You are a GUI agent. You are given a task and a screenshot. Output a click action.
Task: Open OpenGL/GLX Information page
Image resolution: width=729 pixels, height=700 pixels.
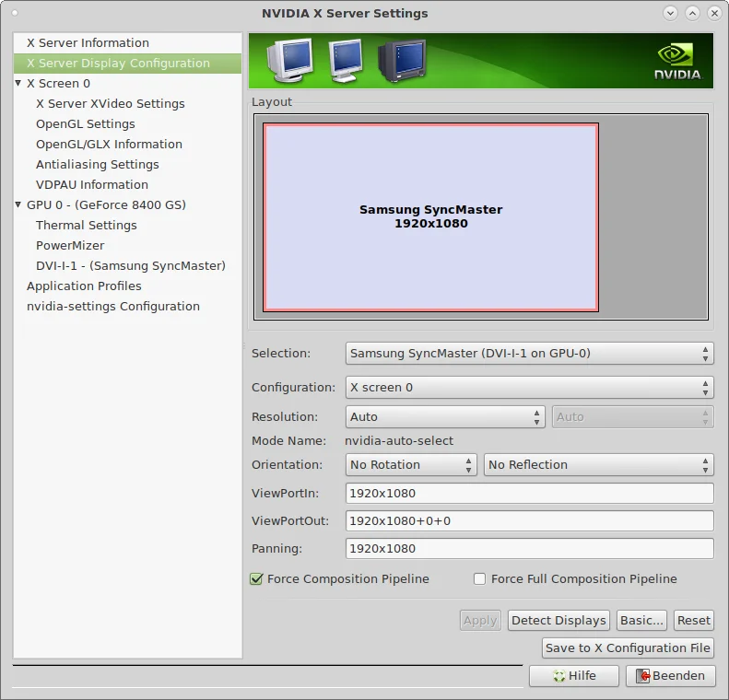point(109,144)
